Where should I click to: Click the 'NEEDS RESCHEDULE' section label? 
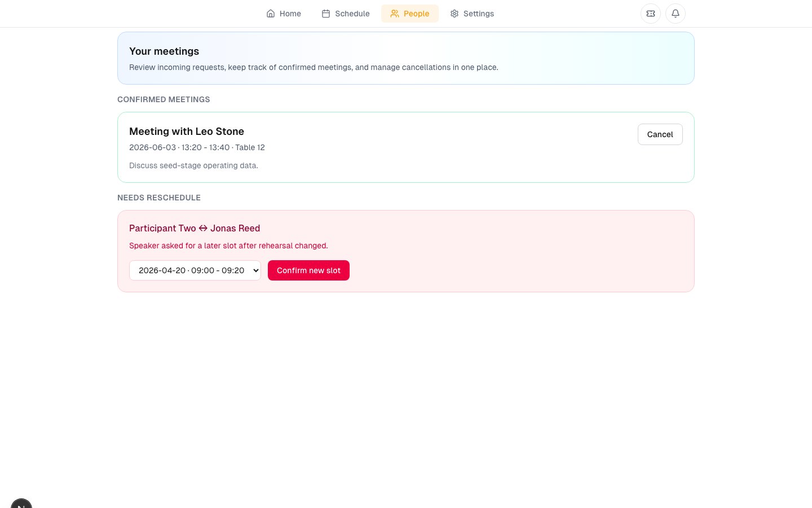[x=159, y=198]
